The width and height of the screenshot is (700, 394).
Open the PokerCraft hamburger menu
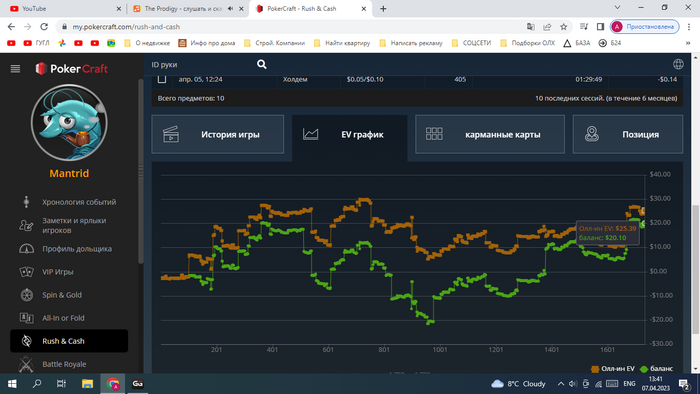tap(15, 68)
